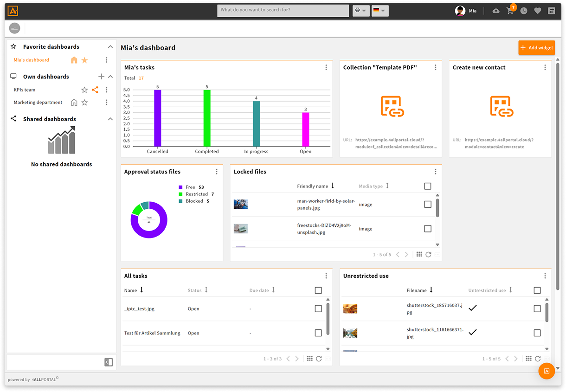Collapse Shared dashboards section
The image size is (566, 392).
[x=110, y=119]
